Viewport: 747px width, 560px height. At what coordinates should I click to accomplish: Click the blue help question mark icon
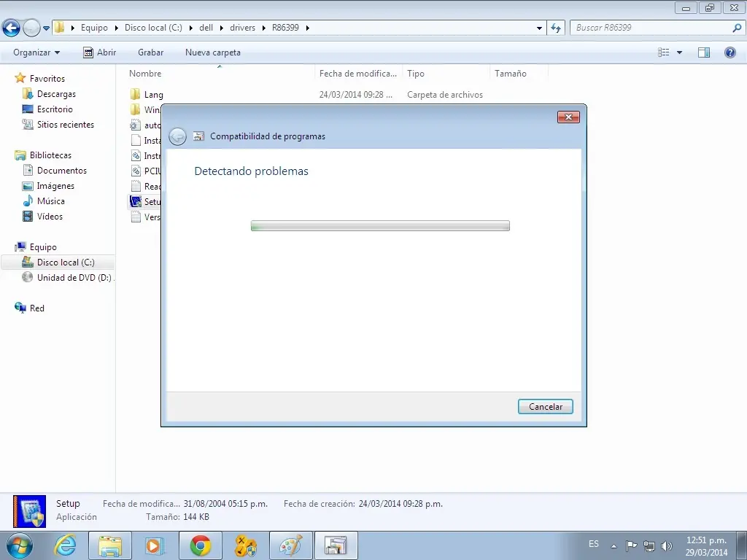coord(729,52)
